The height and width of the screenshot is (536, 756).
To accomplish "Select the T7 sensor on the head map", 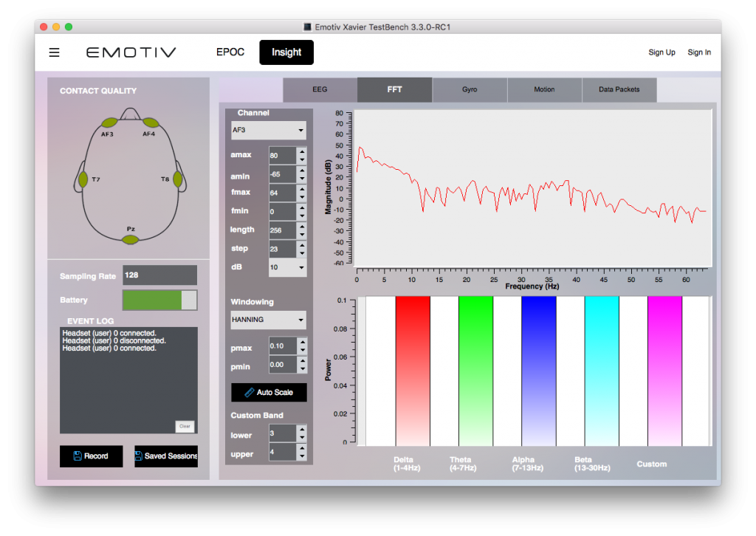I will [83, 177].
